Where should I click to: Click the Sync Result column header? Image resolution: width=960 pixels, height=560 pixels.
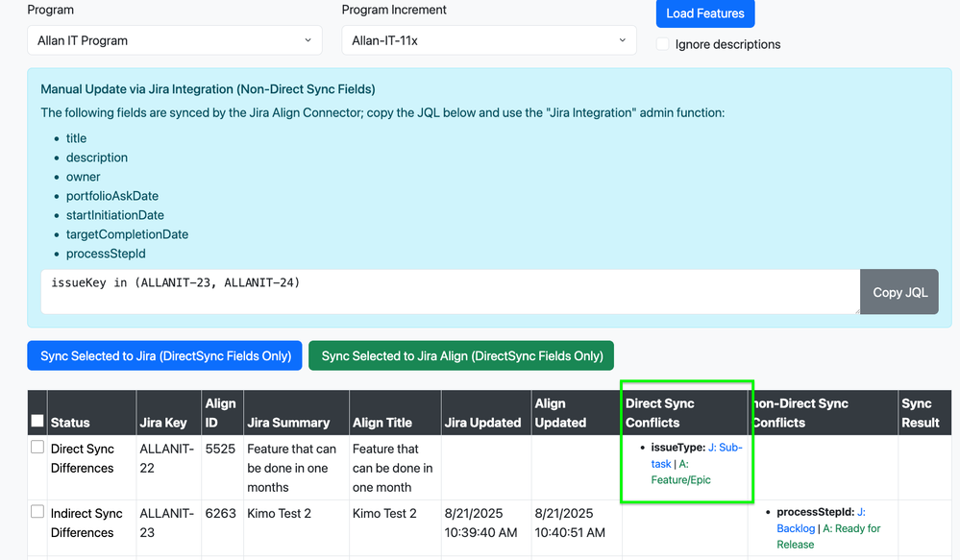pos(921,412)
